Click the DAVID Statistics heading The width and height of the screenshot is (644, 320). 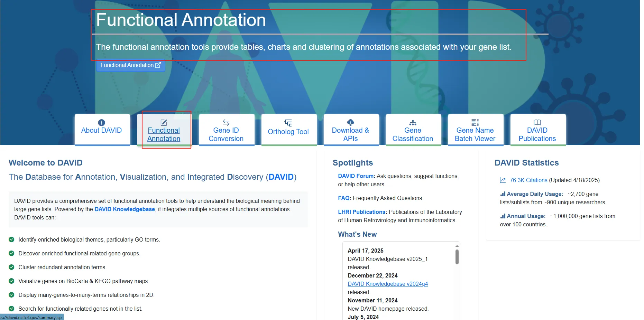[x=526, y=163]
